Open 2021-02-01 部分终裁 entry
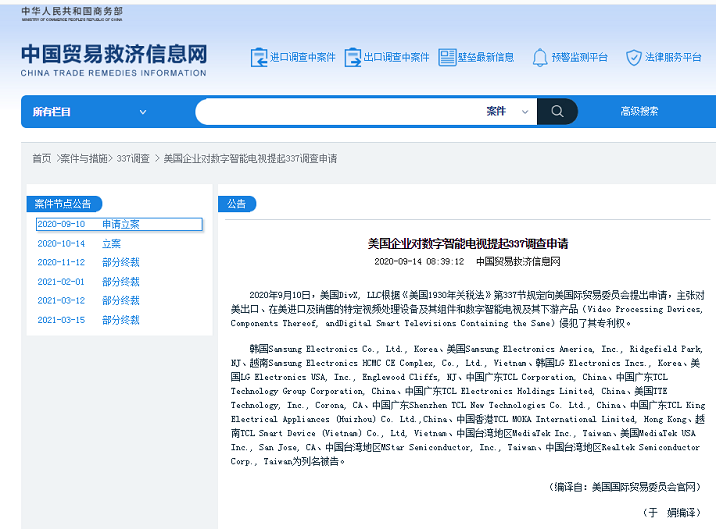716x529 pixels. click(88, 282)
